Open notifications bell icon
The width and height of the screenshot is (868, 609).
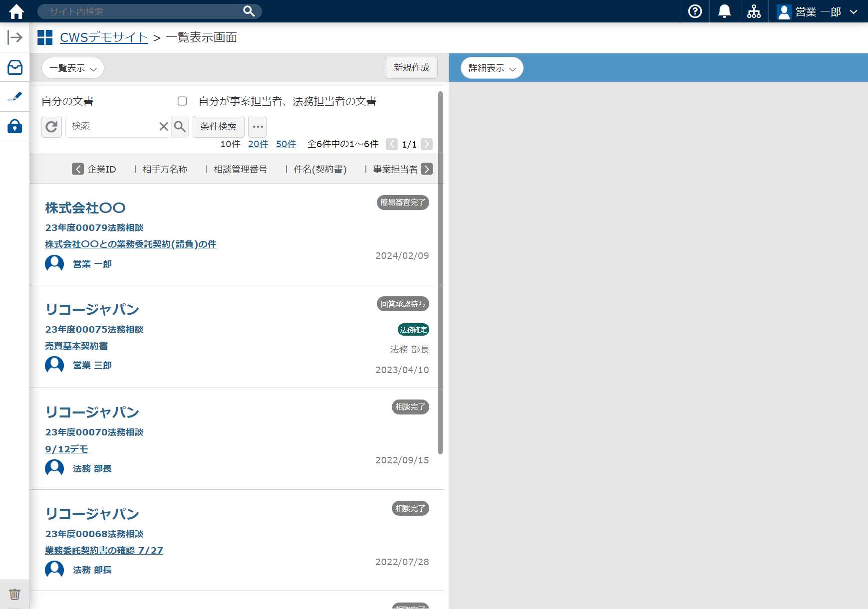point(724,11)
